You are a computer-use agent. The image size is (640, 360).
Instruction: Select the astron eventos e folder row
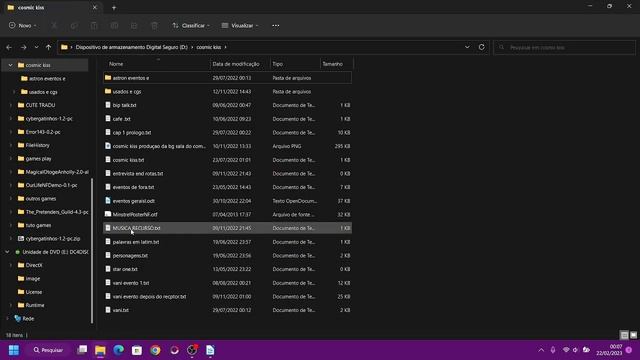pos(227,78)
